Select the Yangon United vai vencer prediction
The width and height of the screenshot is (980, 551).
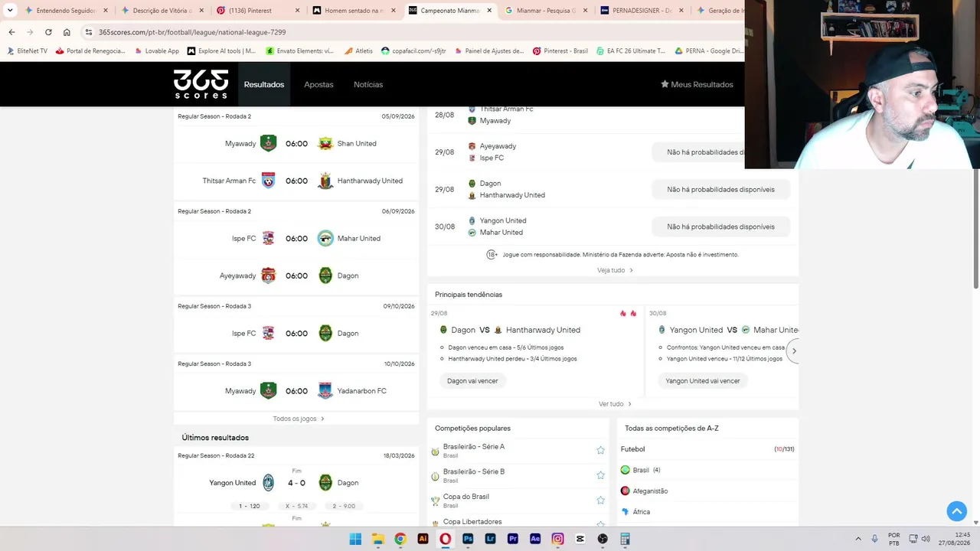(703, 381)
